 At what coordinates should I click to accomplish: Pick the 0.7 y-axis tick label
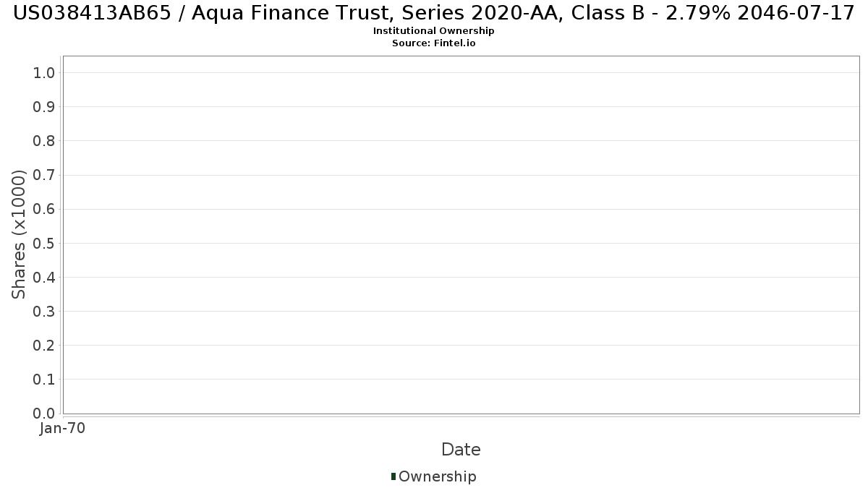(x=44, y=175)
